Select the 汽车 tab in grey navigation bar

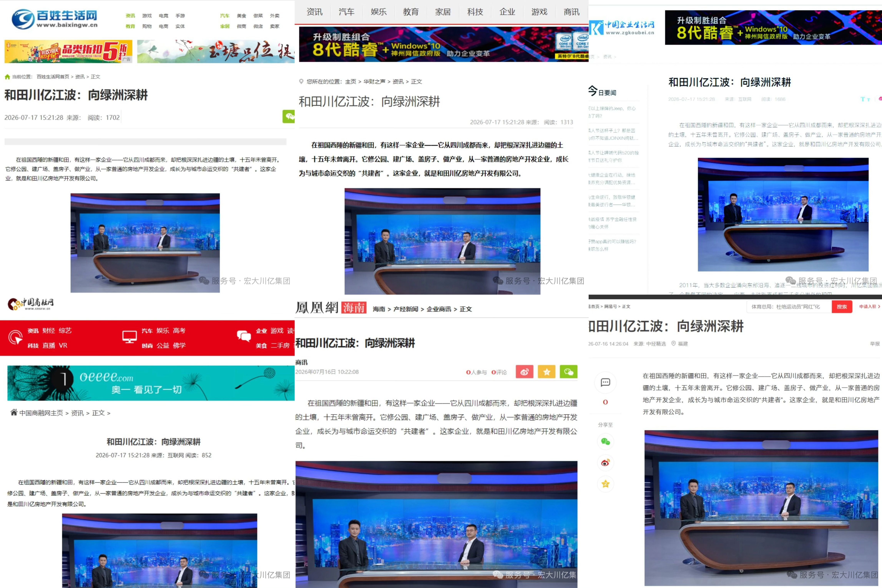(x=346, y=12)
